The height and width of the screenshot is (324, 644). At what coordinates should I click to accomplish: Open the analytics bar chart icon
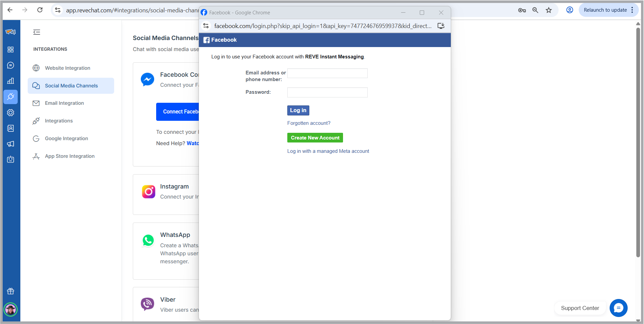(11, 81)
